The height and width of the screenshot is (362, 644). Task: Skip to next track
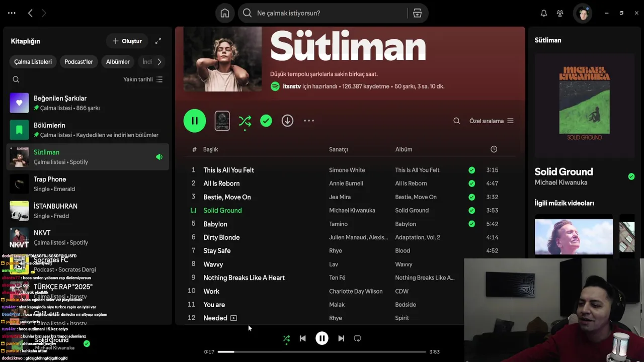[341, 338]
